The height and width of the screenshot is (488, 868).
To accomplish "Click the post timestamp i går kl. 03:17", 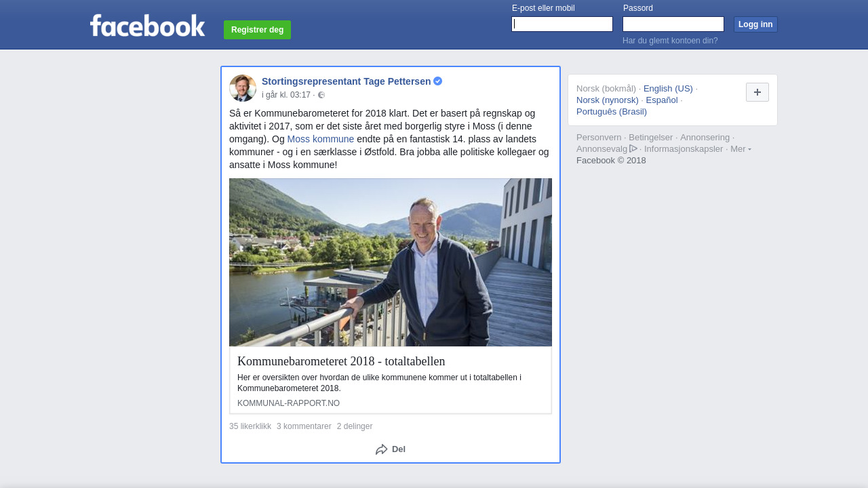I will coord(286,95).
